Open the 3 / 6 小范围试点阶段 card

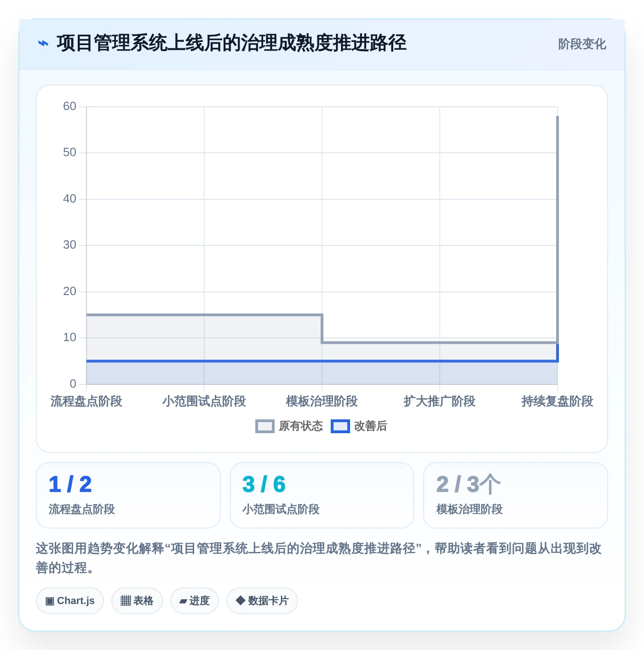point(322,495)
